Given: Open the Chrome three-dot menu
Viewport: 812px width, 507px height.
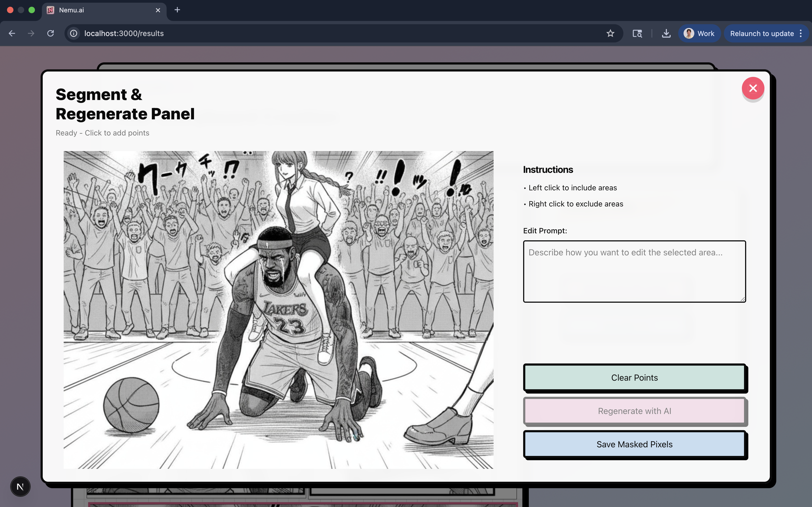Looking at the screenshot, I should (x=801, y=34).
